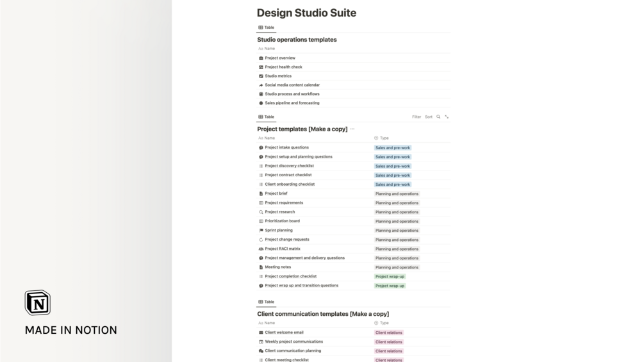Click the envelope icon beside Client welcome email
This screenshot has height=362, width=644.
(x=261, y=333)
